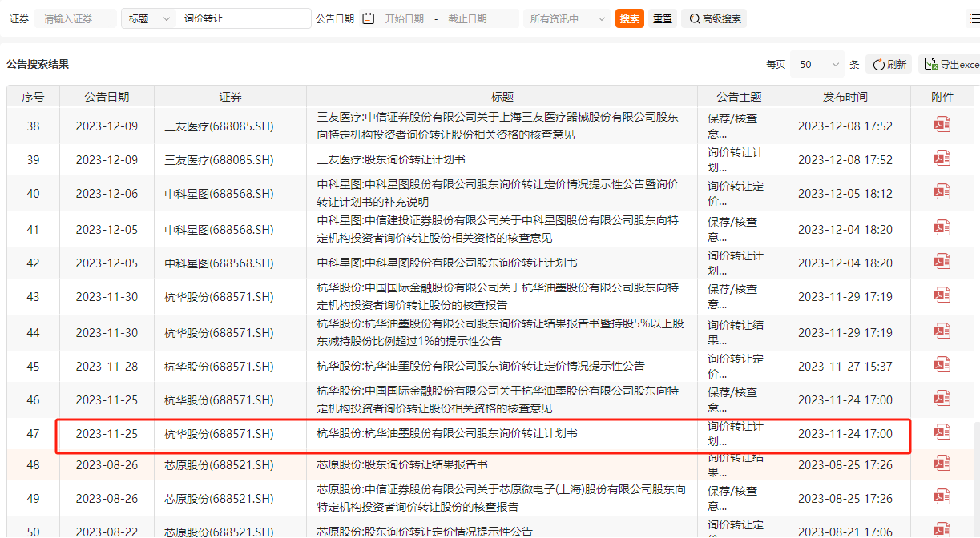Viewport: 980px width, 538px height.
Task: Open row 44 杭华股份 询价转让结果报告书 title
Action: click(x=501, y=332)
